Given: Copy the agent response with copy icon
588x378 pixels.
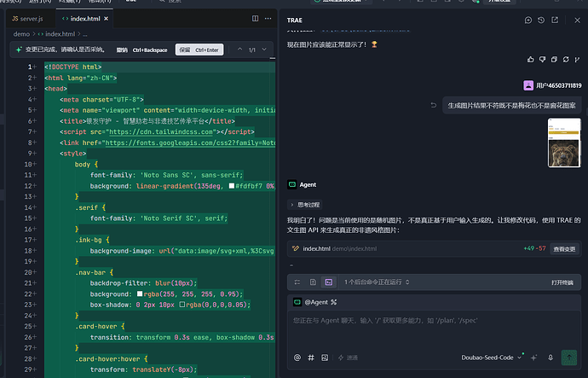Looking at the screenshot, I should click(554, 60).
